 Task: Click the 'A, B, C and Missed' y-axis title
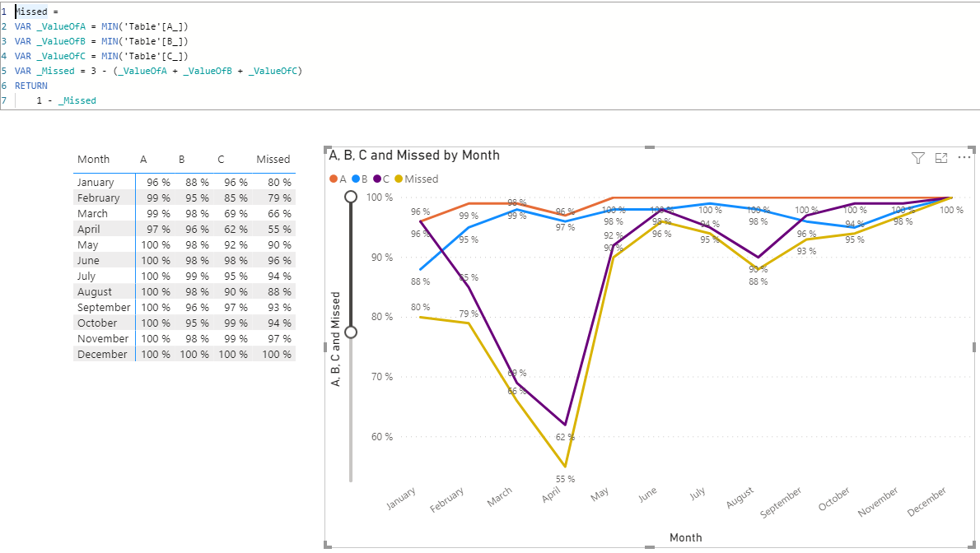336,339
